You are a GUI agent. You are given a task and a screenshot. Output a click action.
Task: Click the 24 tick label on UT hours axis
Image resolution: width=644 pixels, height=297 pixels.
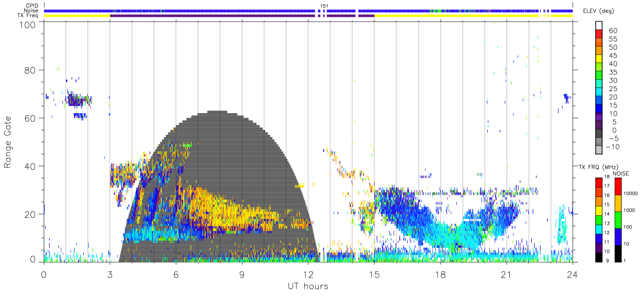572,274
